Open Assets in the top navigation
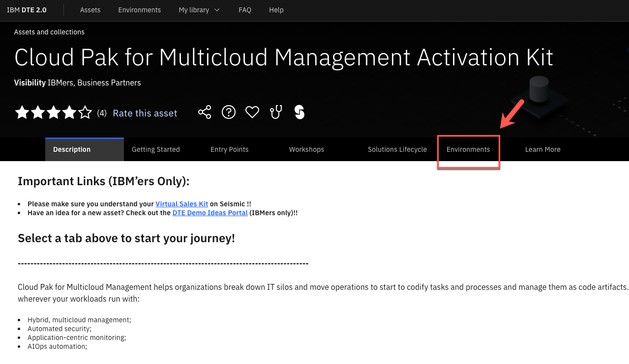The width and height of the screenshot is (629, 364). 90,10
